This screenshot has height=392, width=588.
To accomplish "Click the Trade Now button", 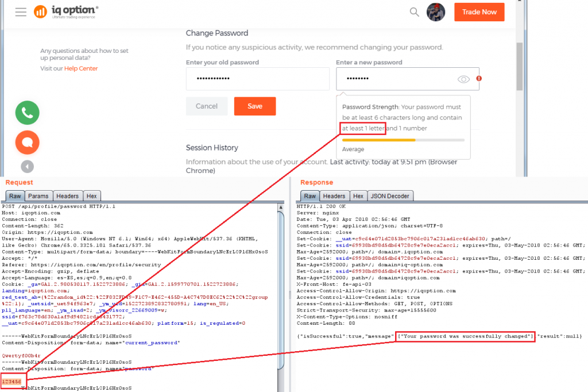I will click(479, 12).
